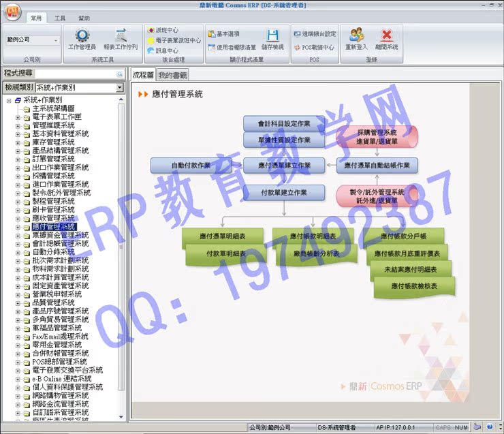Switch to the 常用 ribbon tab
Screen dimensions: 504x434
tap(36, 18)
